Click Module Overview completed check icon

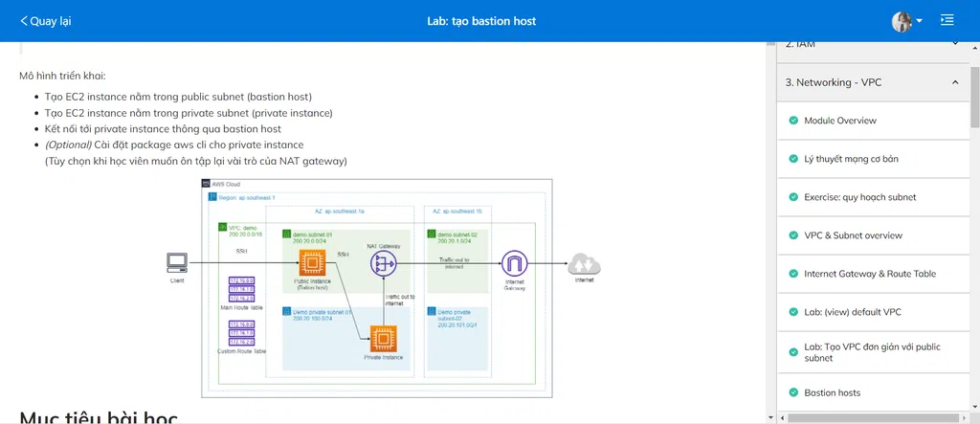click(x=793, y=121)
